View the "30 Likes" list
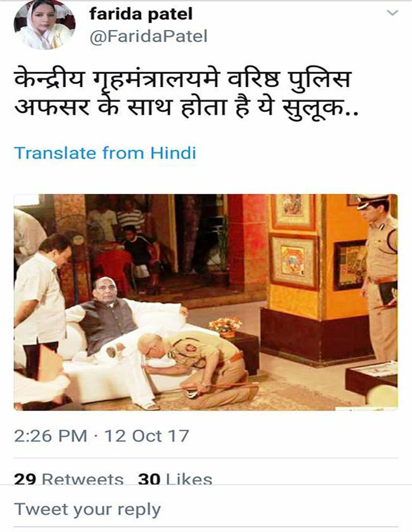Viewport: 412px width, 532px height. 175,479
